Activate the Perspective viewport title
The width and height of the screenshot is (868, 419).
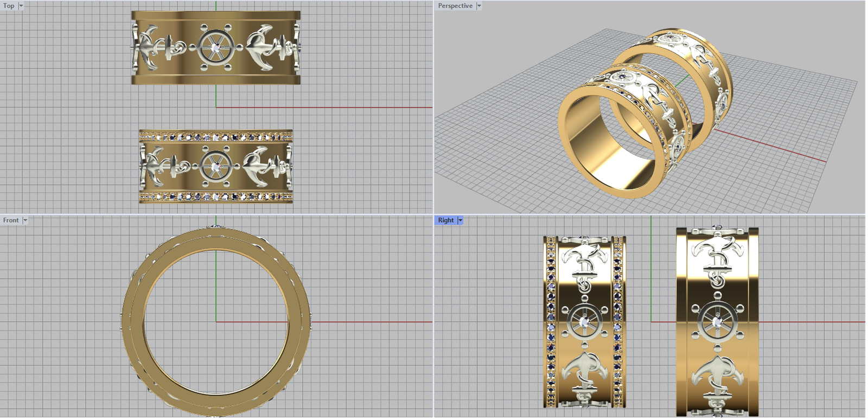pos(455,6)
